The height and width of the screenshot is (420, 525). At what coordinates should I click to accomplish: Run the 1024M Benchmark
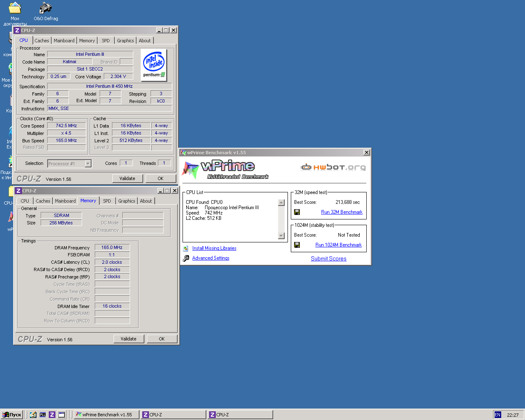[x=338, y=245]
